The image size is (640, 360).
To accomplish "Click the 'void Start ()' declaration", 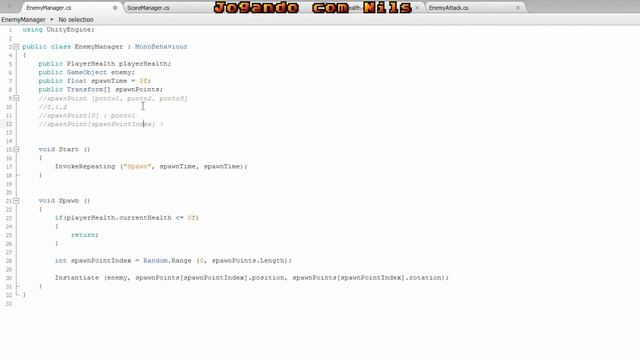I will 64,150.
